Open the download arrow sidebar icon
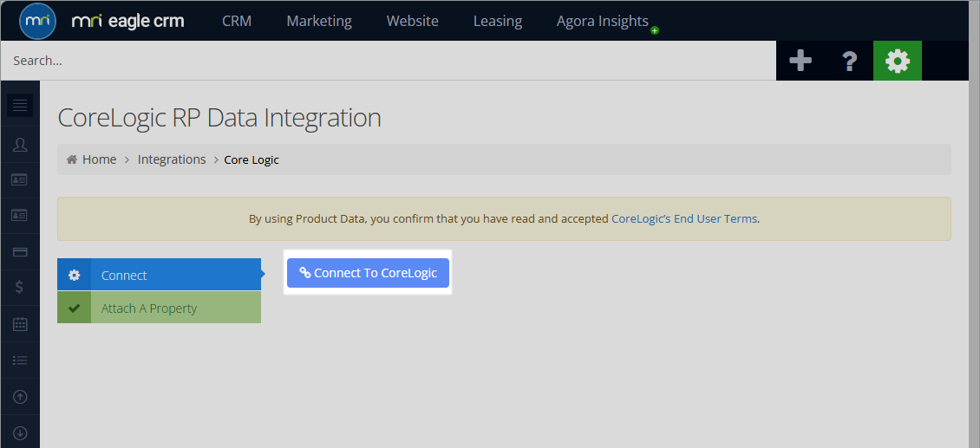Viewport: 980px width, 448px height. (x=20, y=432)
